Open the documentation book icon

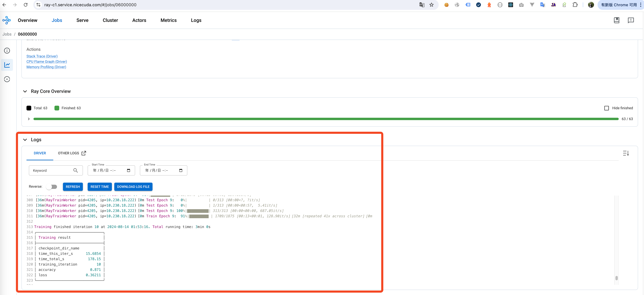coord(616,20)
